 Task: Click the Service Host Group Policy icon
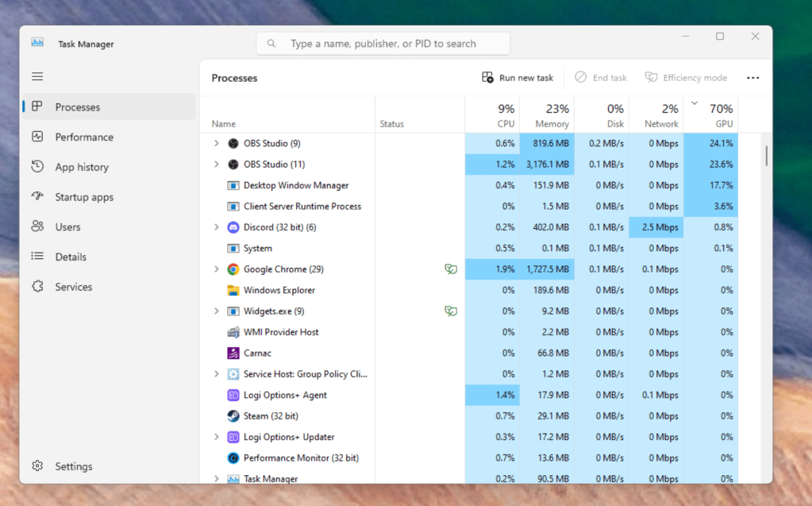tap(233, 374)
